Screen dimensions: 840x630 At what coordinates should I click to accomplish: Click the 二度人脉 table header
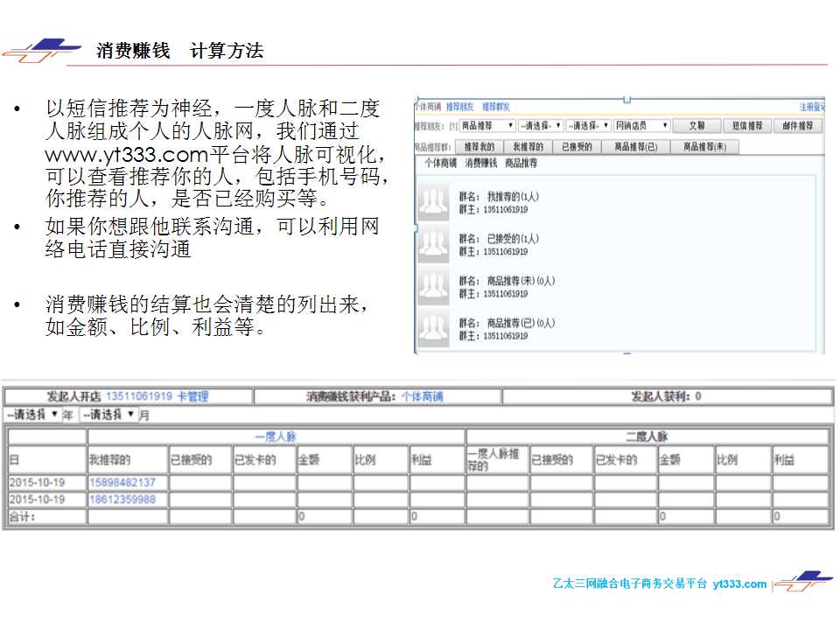(647, 437)
